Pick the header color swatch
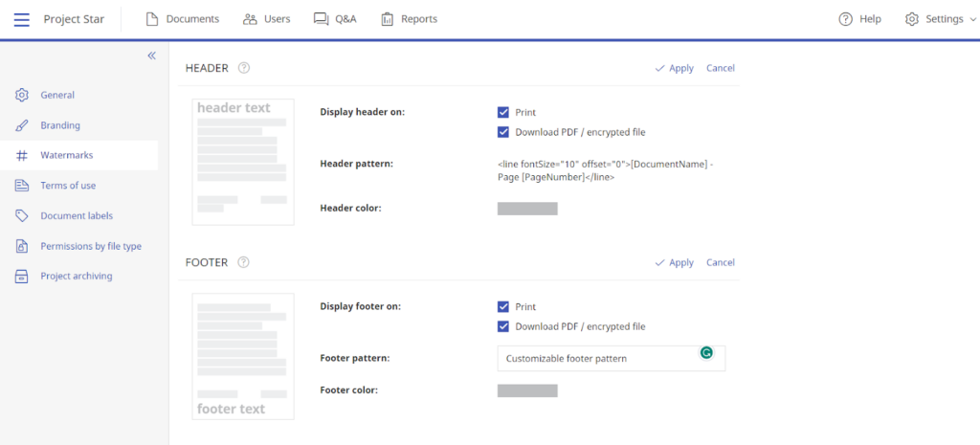The height and width of the screenshot is (445, 980). pyautogui.click(x=527, y=209)
